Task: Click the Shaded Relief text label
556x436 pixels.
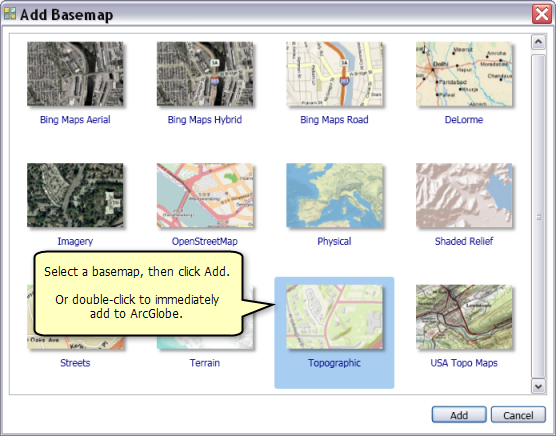Action: (x=464, y=241)
